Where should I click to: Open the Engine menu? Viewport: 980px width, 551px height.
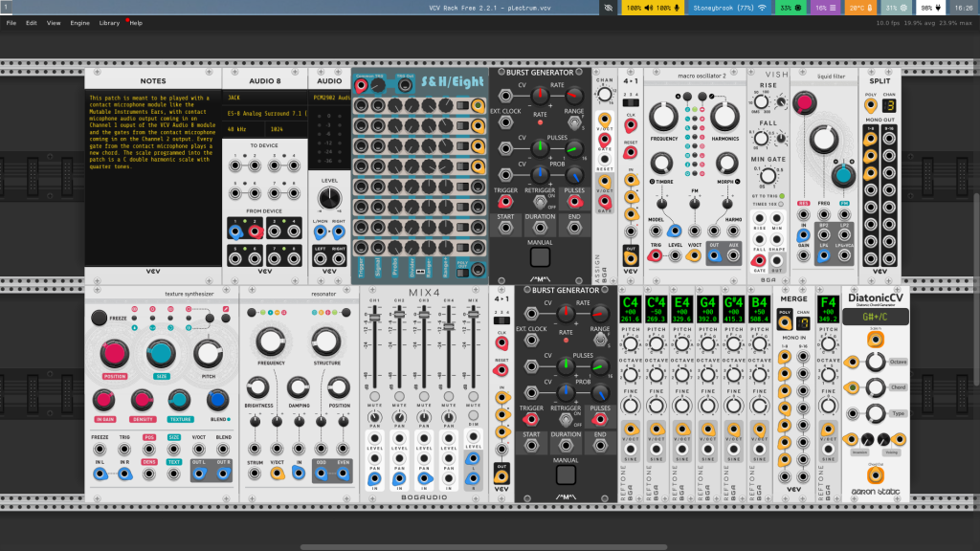point(79,23)
